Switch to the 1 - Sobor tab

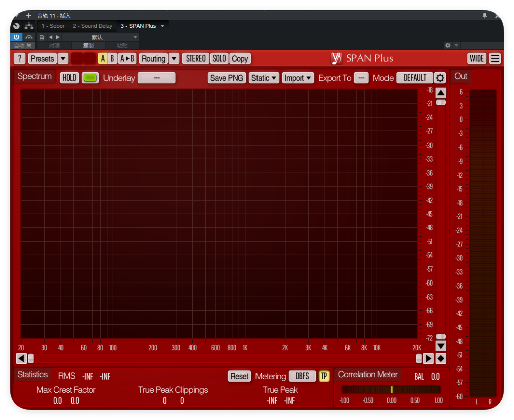coord(53,26)
